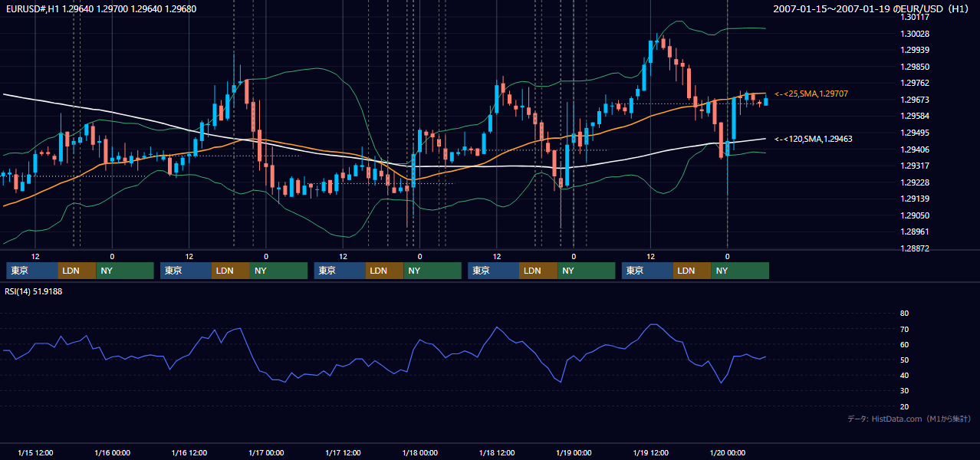Click price axis label 1.29495

coord(914,133)
